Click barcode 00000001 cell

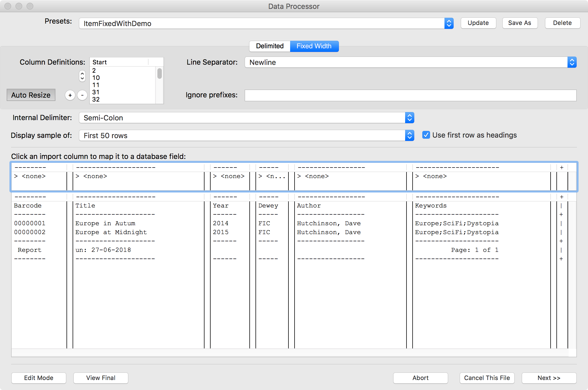pos(30,223)
